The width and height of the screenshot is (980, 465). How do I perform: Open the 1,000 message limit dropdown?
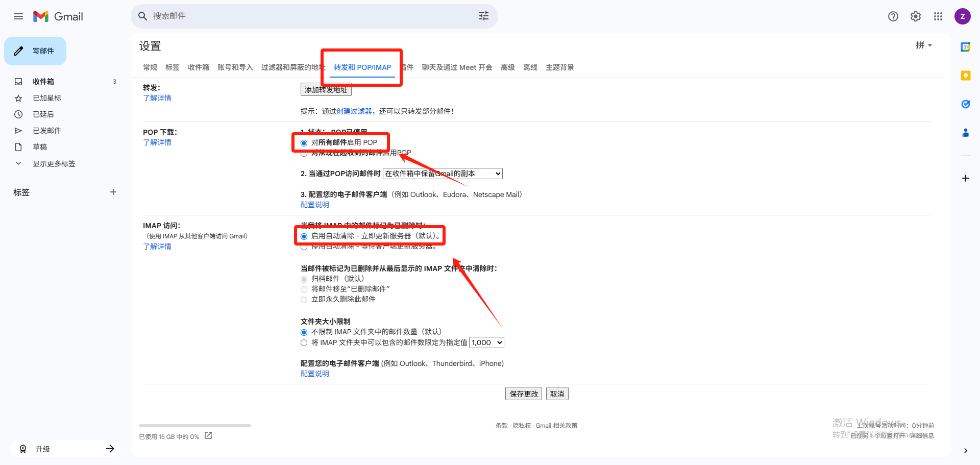point(486,342)
